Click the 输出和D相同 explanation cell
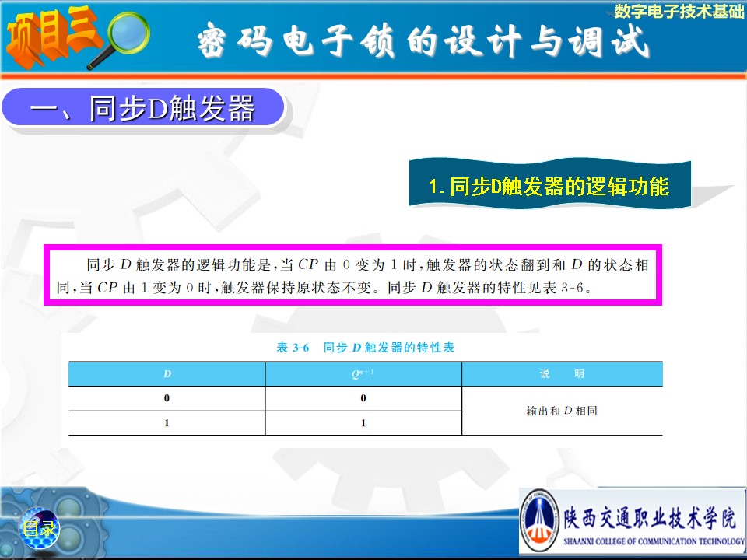Viewport: 747px width, 560px height. [562, 411]
